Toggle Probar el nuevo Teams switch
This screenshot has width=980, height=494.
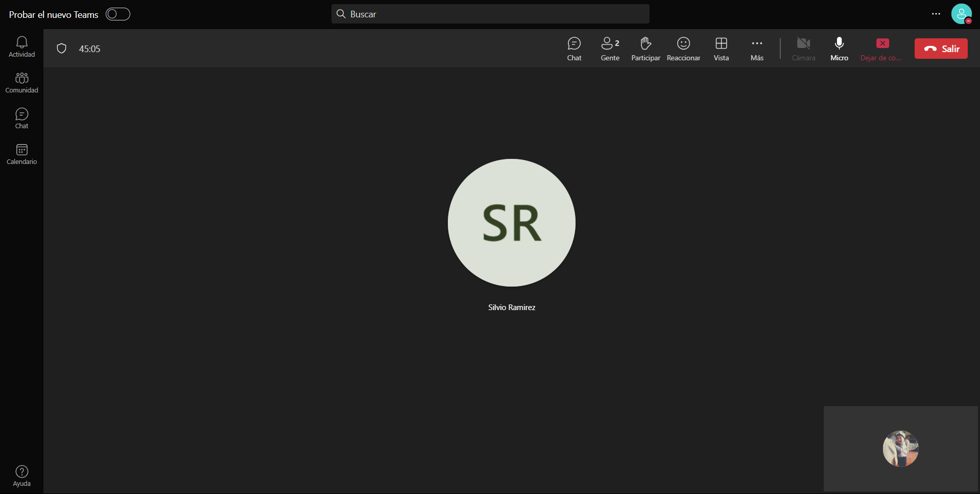(118, 14)
